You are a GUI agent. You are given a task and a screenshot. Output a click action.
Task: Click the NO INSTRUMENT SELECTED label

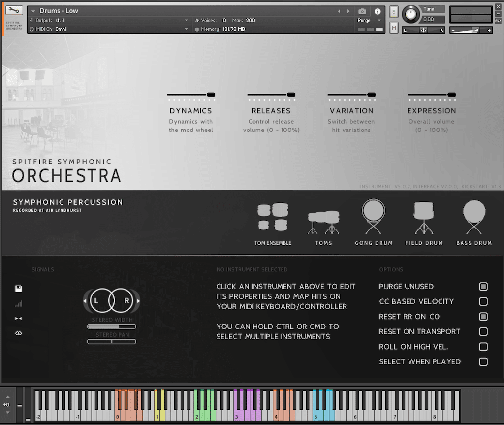coord(252,269)
